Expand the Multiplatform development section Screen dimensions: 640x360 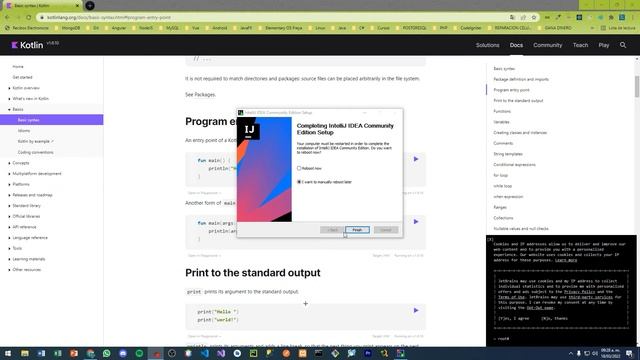click(37, 173)
